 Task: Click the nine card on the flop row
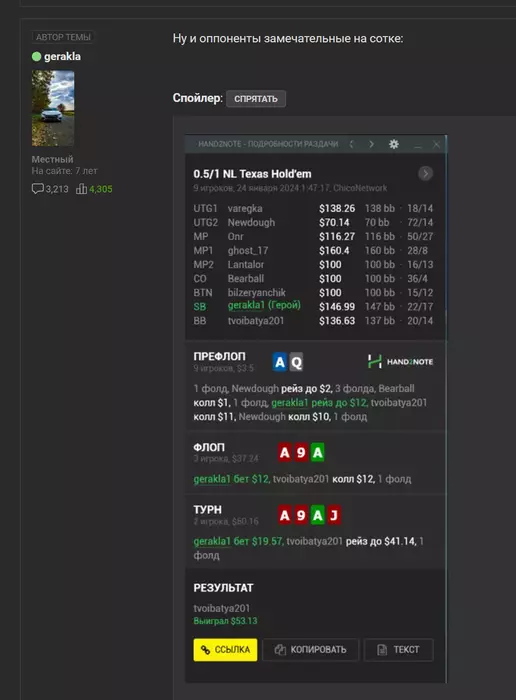click(301, 453)
